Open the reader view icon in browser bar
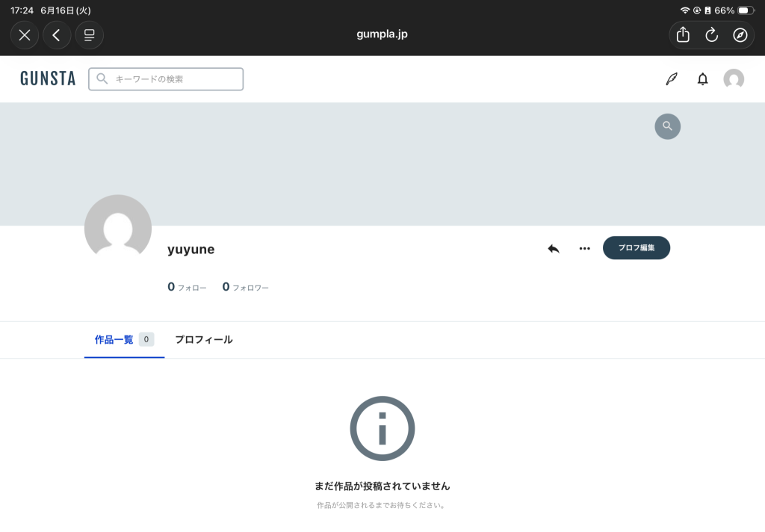This screenshot has height=532, width=765. [x=90, y=35]
